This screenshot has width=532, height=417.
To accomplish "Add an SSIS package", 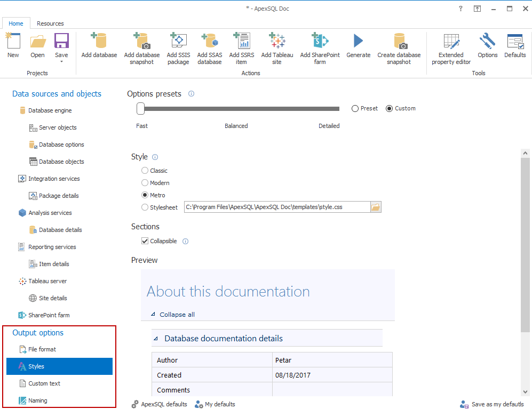I will coord(178,49).
